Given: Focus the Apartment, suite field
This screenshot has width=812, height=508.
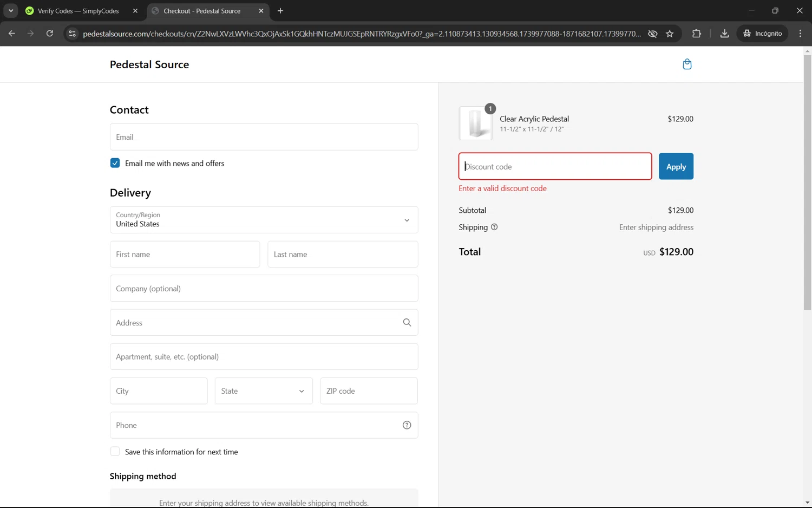Looking at the screenshot, I should 264,356.
